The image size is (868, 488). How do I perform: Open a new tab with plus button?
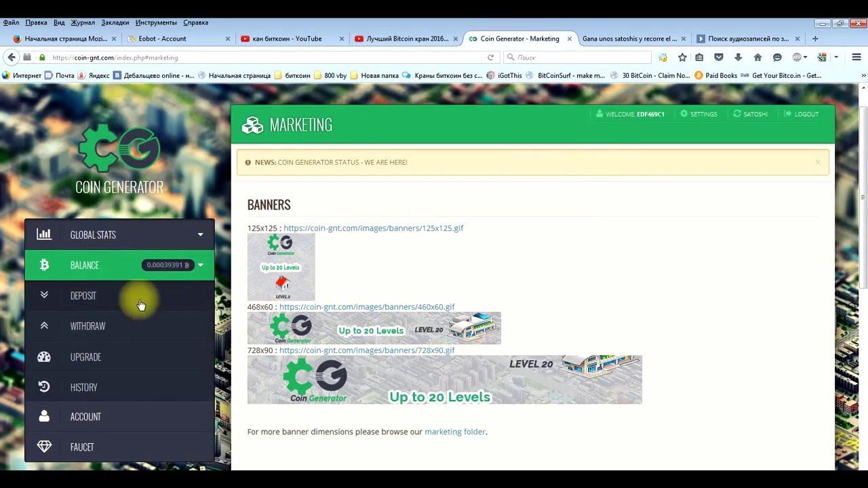815,39
